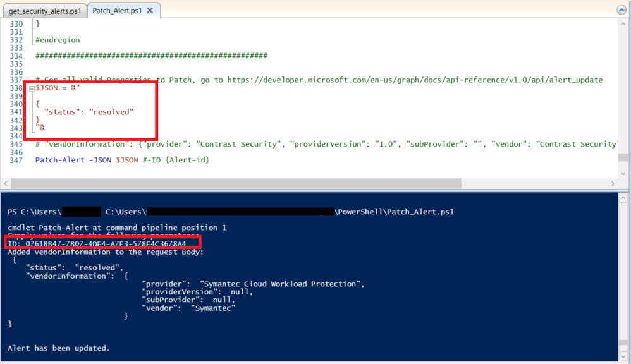Click the horizontal scrollbar left arrow
The image size is (631, 364).
pyautogui.click(x=6, y=183)
